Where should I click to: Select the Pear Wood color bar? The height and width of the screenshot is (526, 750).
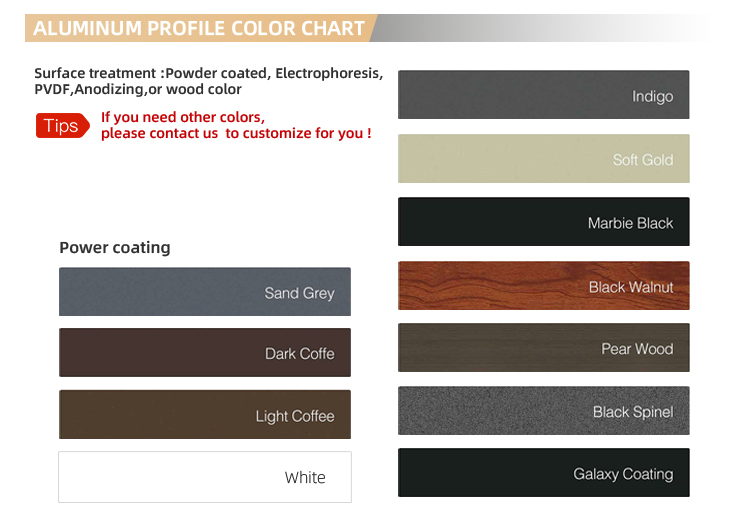pyautogui.click(x=543, y=348)
